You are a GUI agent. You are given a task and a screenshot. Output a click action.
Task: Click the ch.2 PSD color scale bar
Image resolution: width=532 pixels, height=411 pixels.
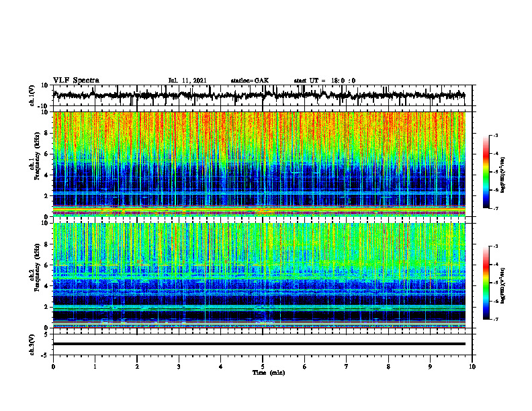[x=486, y=283]
